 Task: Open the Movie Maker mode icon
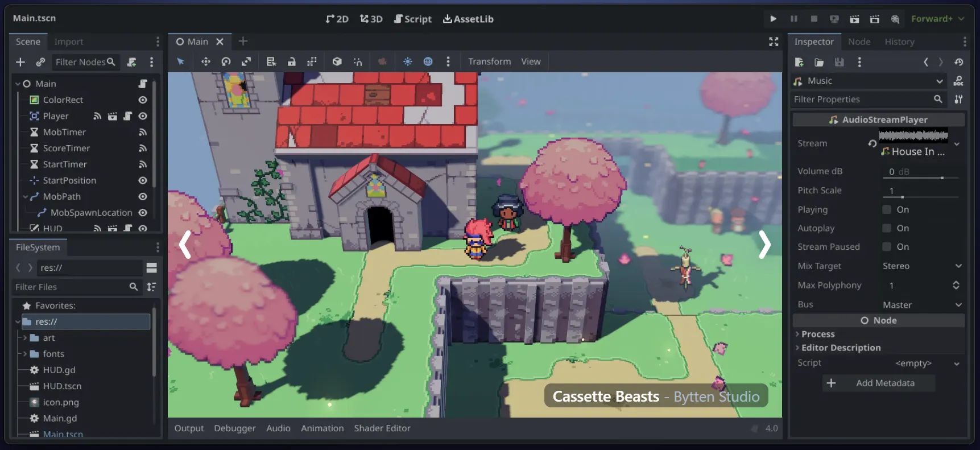[x=895, y=19]
